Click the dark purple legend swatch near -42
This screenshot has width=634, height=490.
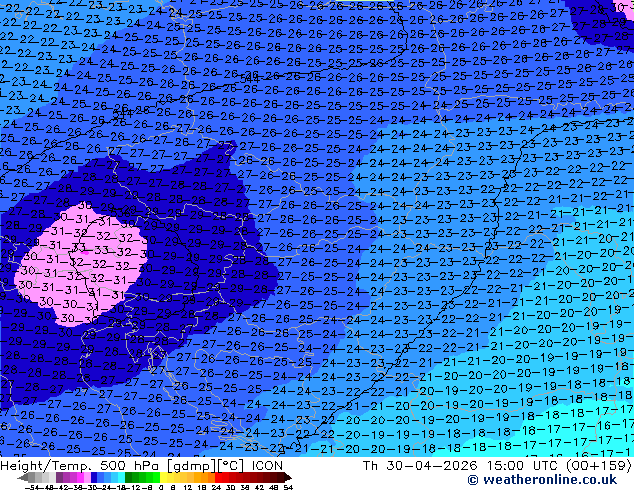tap(59, 477)
